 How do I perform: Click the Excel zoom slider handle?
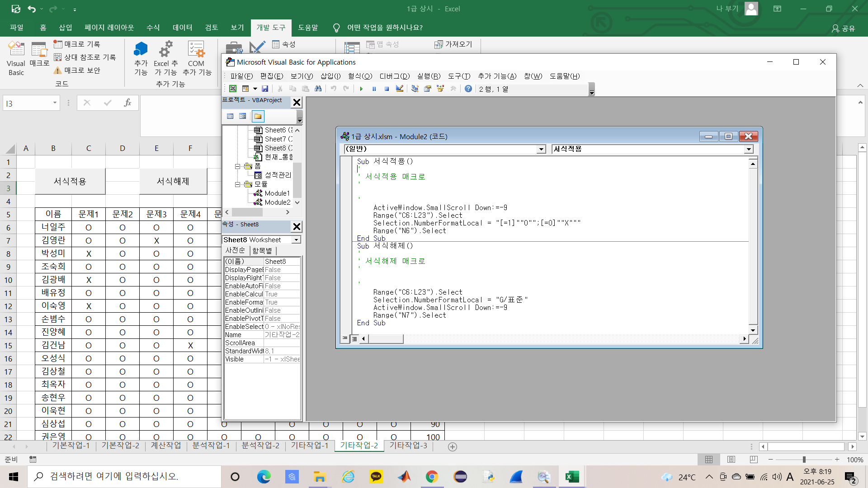point(804,460)
